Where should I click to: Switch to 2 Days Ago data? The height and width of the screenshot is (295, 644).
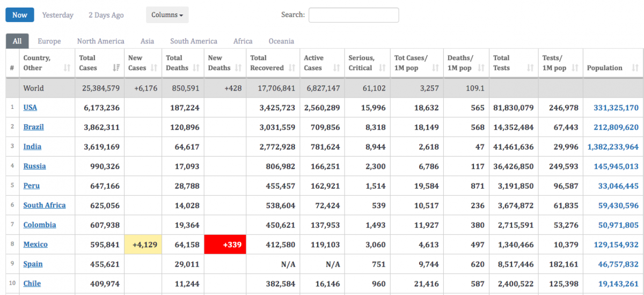tap(106, 15)
